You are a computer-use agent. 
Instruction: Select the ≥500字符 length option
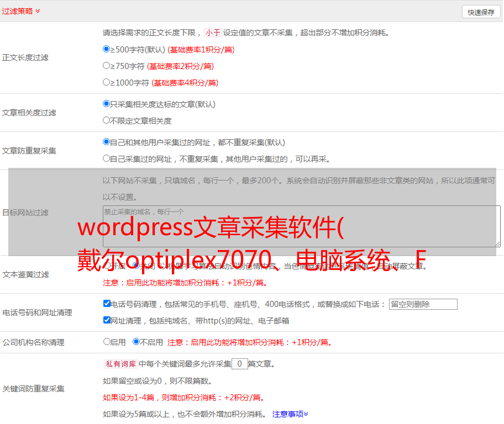click(x=106, y=49)
